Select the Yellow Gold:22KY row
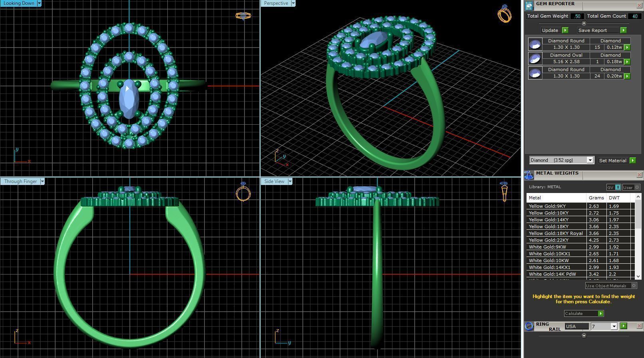644x358 pixels. [x=580, y=240]
